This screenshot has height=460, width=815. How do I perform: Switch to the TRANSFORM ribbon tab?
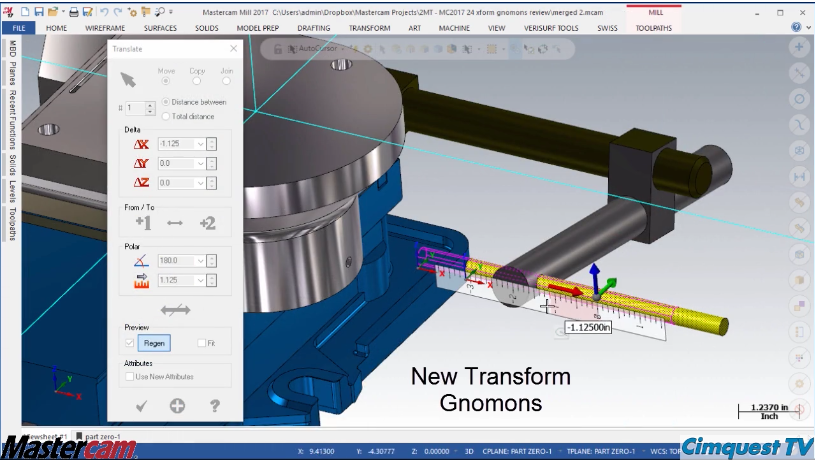click(x=370, y=28)
